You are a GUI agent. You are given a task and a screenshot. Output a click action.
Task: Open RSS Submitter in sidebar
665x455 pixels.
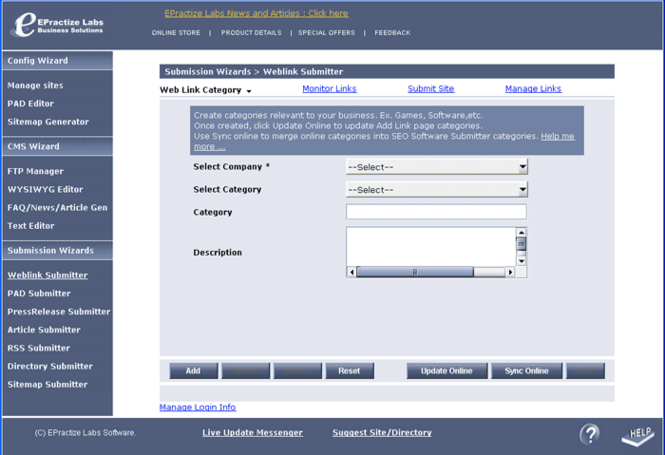38,348
